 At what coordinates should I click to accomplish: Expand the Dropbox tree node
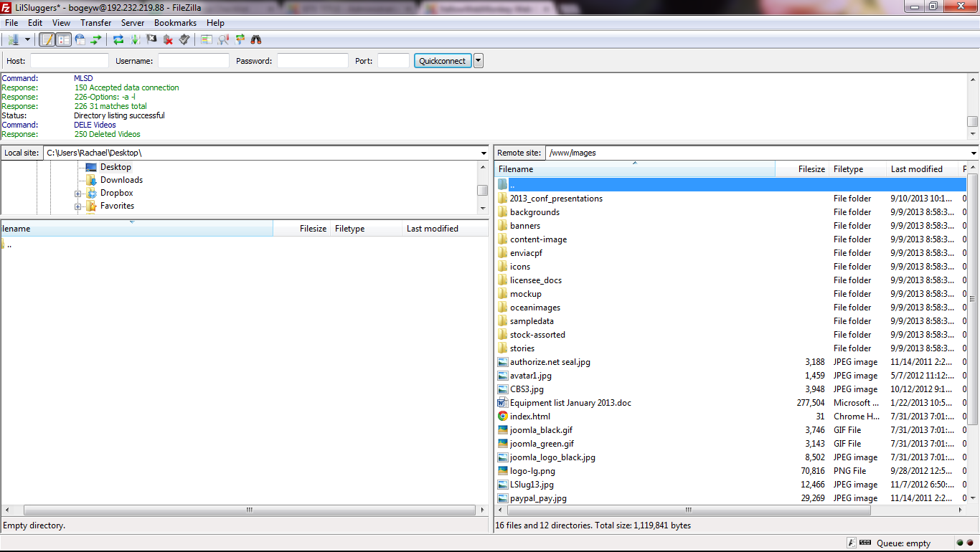(x=77, y=194)
